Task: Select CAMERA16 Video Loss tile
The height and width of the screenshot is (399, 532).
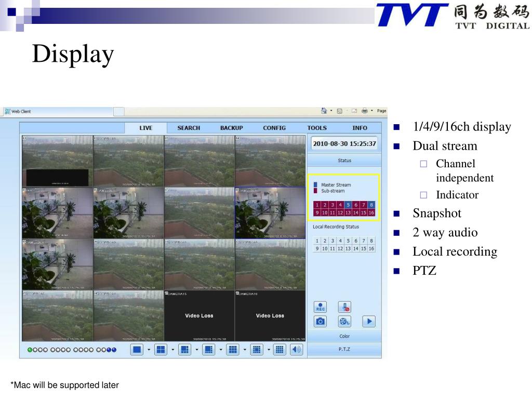Action: (270, 315)
